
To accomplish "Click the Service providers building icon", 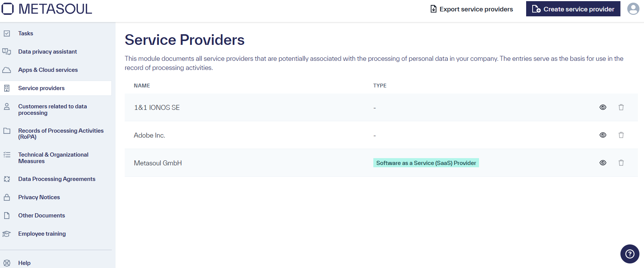I will pyautogui.click(x=7, y=88).
